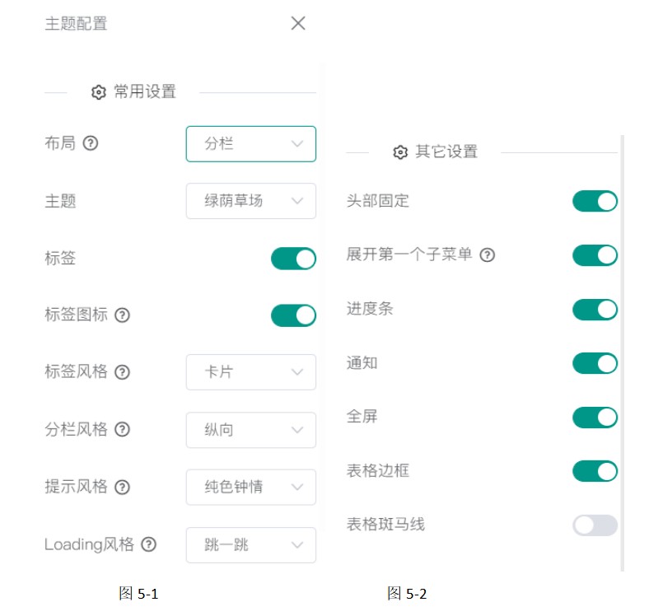Click the scrollbar beside 其它设置 list
The image size is (672, 616).
pyautogui.click(x=623, y=353)
